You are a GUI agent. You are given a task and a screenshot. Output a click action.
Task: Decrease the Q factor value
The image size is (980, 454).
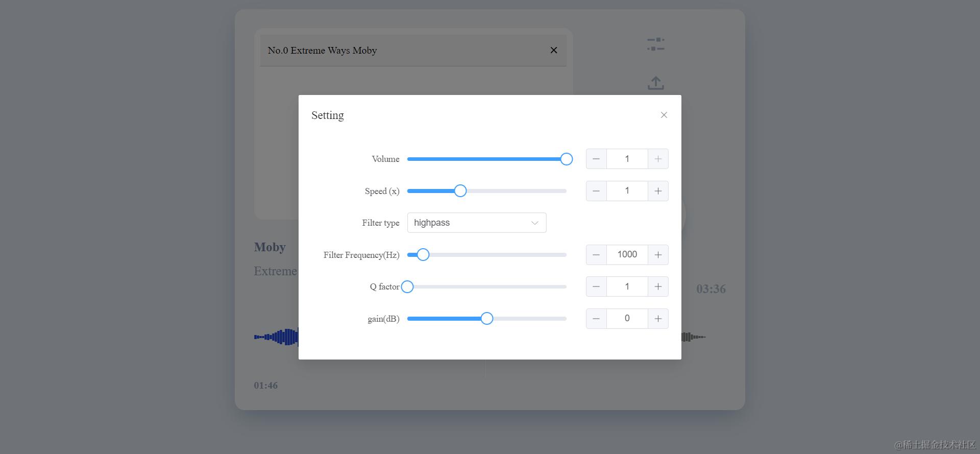pyautogui.click(x=596, y=286)
